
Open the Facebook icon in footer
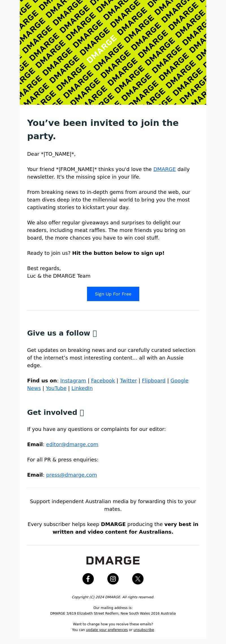tap(88, 579)
